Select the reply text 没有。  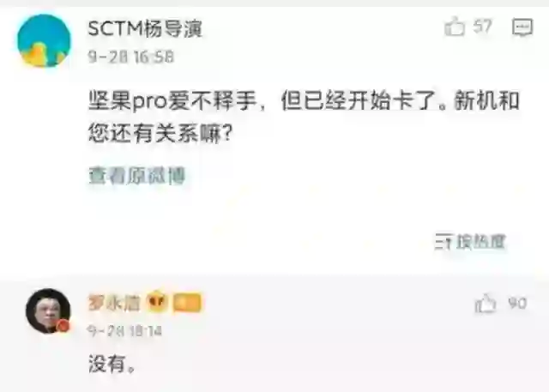pyautogui.click(x=112, y=365)
